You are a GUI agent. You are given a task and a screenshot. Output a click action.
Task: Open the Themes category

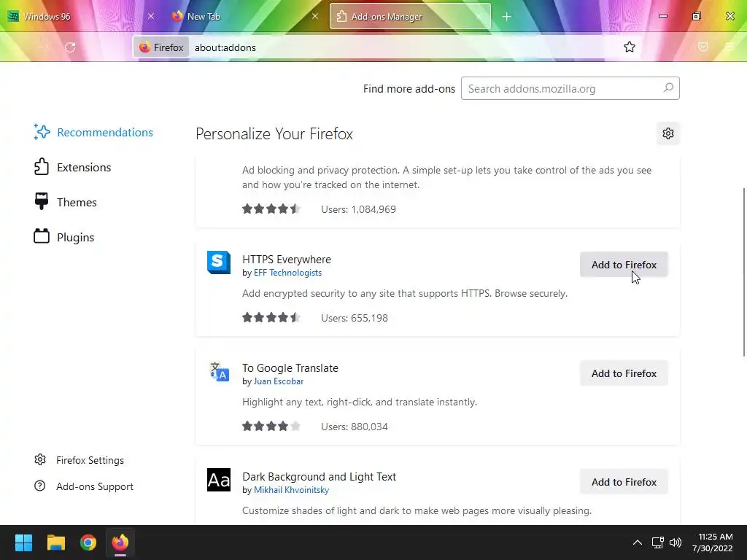click(65, 203)
